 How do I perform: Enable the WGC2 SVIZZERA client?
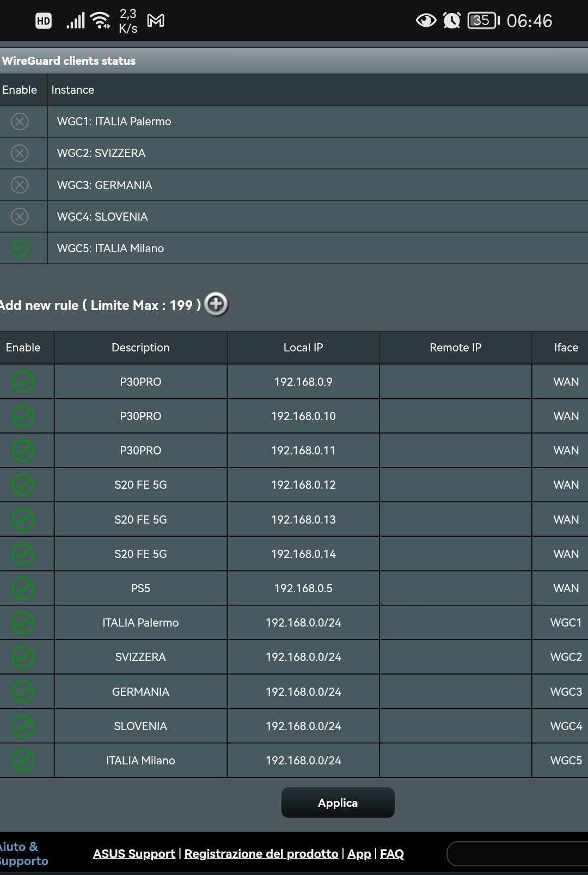[x=20, y=153]
